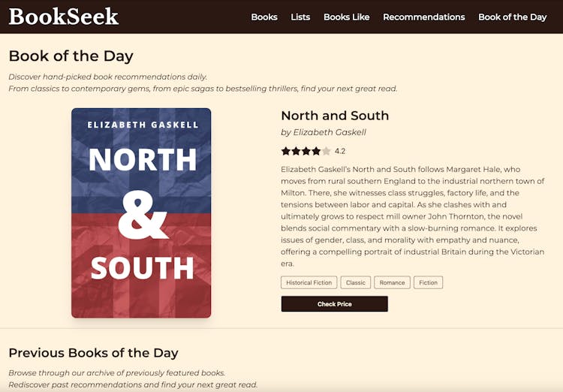Click the 4.2 rating value
The width and height of the screenshot is (563, 392).
(340, 151)
